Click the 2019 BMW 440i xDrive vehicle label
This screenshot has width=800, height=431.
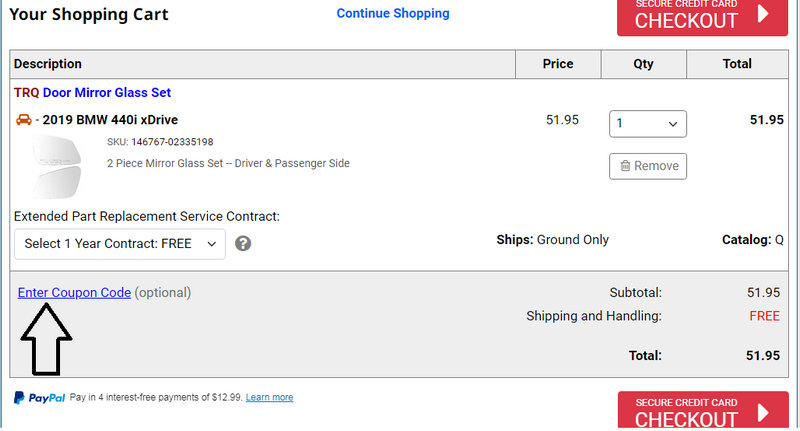[110, 120]
